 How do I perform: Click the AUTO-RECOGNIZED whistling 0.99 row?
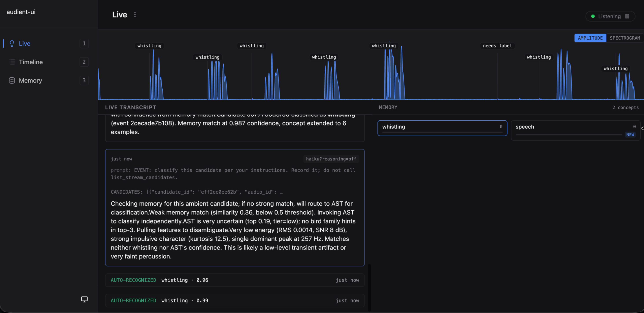tap(235, 300)
